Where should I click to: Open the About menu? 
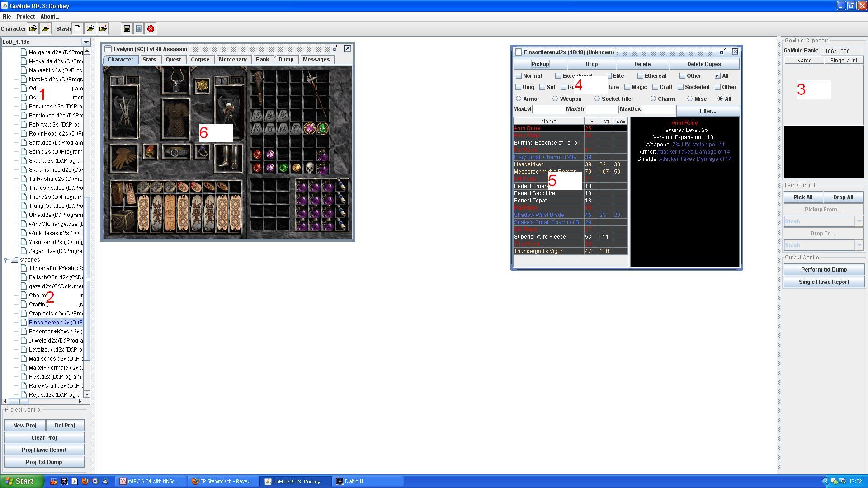(x=50, y=17)
